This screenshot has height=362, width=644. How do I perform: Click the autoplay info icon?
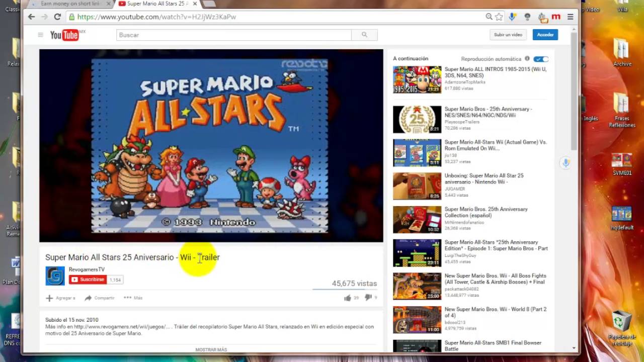pyautogui.click(x=527, y=59)
